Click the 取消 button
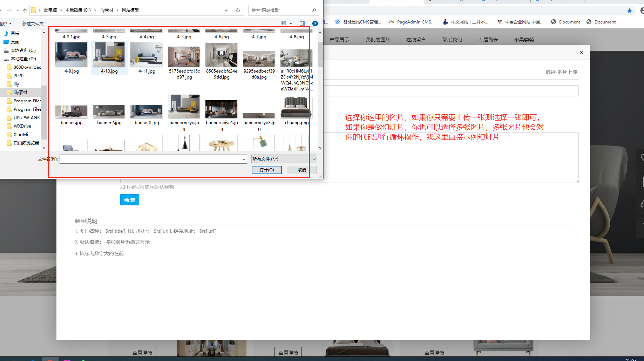644x361 pixels. point(302,170)
